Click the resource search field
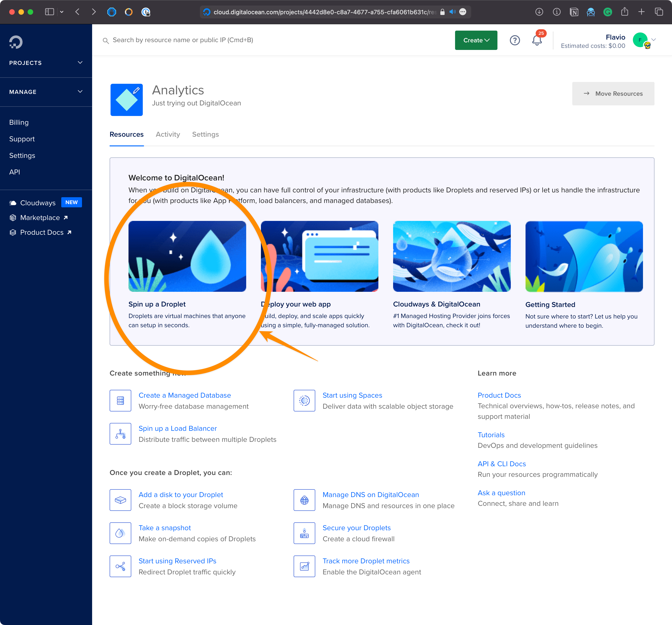The image size is (672, 625). 183,40
